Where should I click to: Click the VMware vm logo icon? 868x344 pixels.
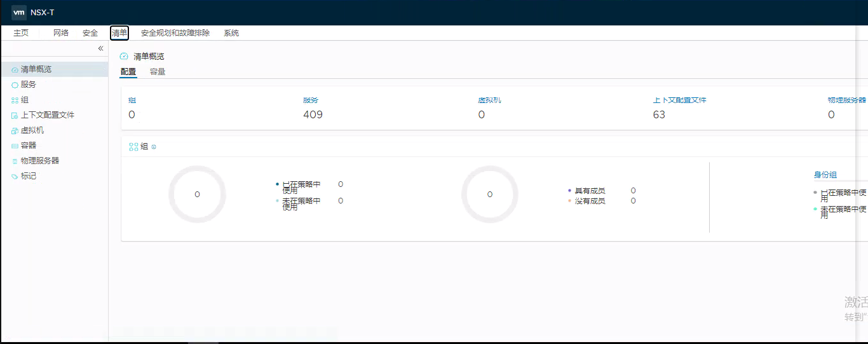pos(19,12)
